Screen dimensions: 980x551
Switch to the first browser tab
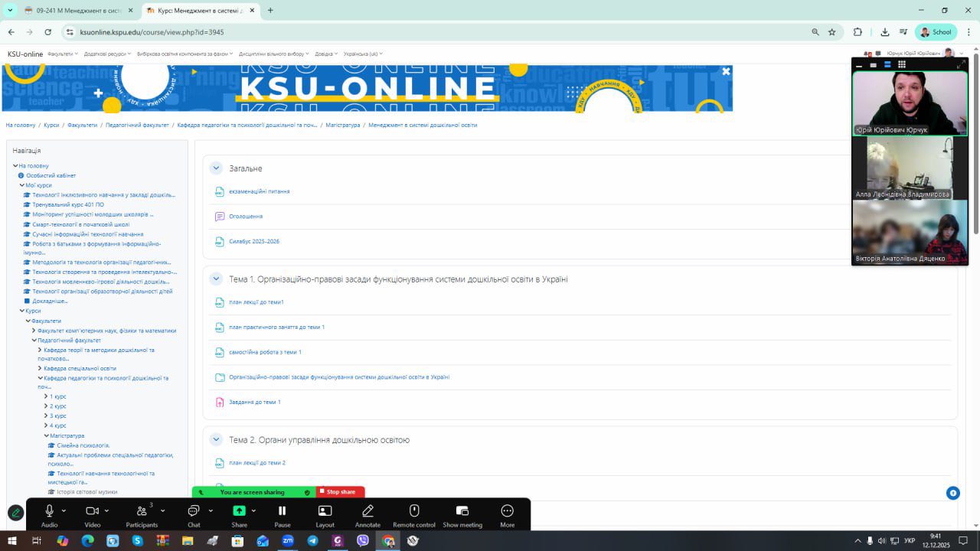coord(73,11)
